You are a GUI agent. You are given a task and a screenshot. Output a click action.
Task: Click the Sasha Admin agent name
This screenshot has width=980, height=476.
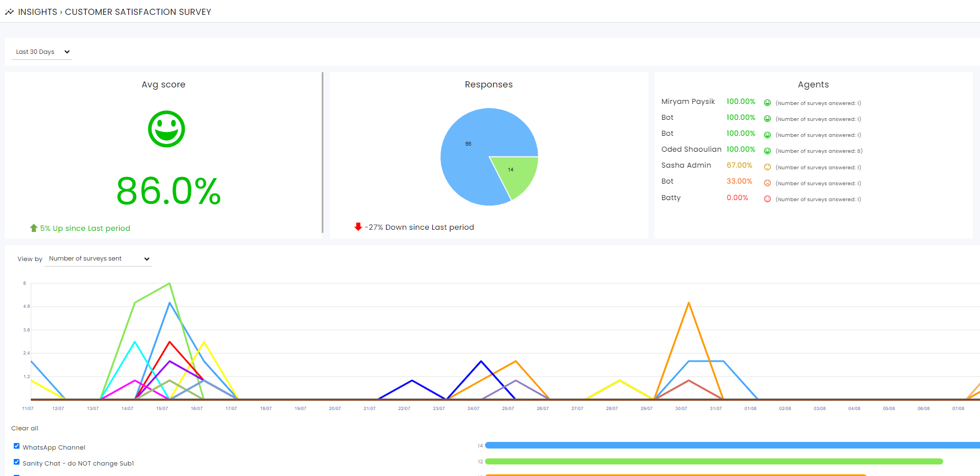[686, 165]
